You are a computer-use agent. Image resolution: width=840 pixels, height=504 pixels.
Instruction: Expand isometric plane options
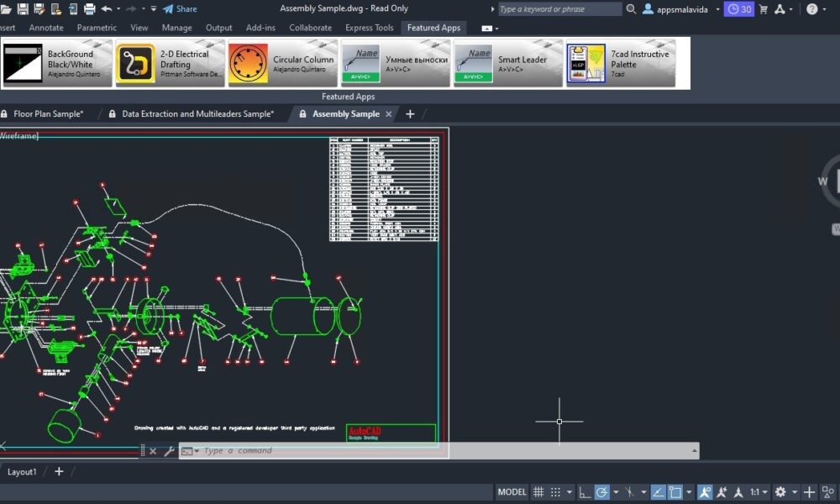click(643, 491)
